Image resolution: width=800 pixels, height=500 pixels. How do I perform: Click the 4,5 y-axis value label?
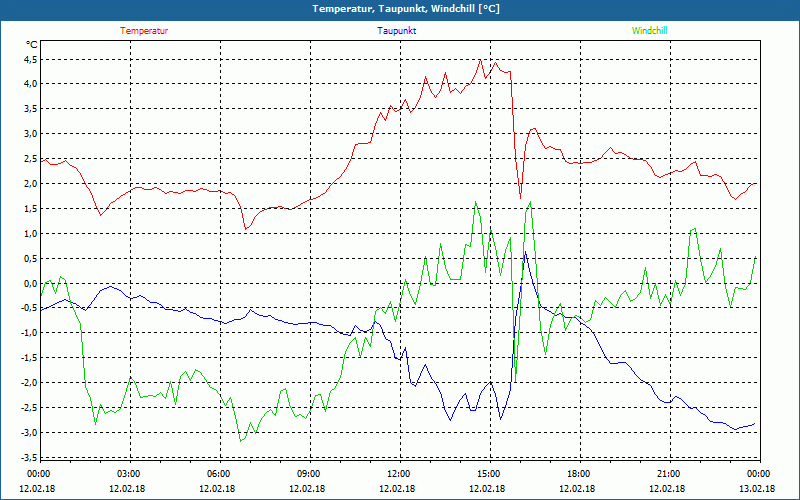click(x=30, y=59)
